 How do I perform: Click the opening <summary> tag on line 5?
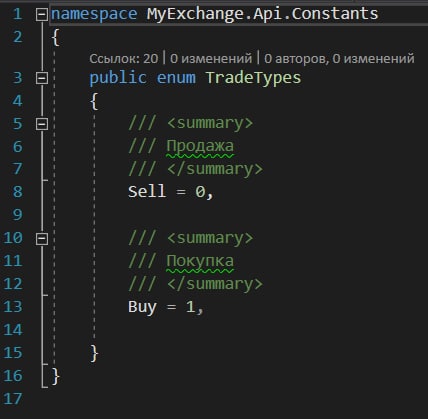210,123
